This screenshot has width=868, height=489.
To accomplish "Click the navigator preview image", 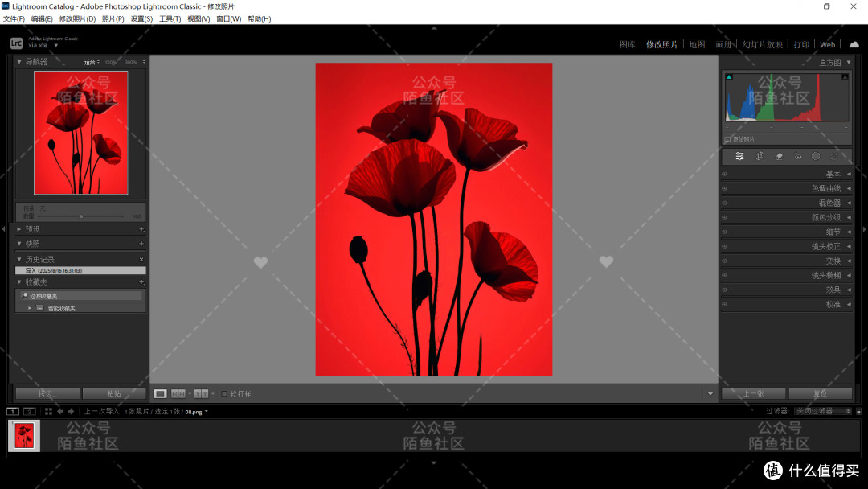I will pos(81,133).
